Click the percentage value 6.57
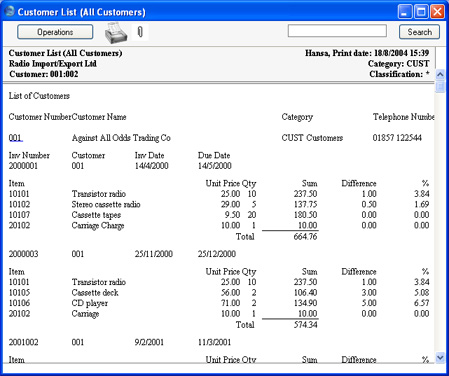 (x=422, y=303)
